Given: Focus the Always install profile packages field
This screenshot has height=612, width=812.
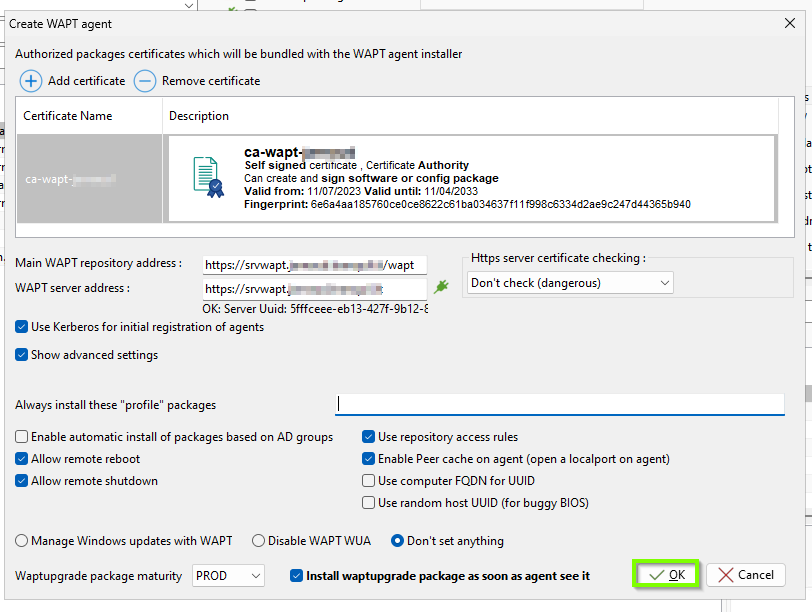Looking at the screenshot, I should pyautogui.click(x=560, y=404).
